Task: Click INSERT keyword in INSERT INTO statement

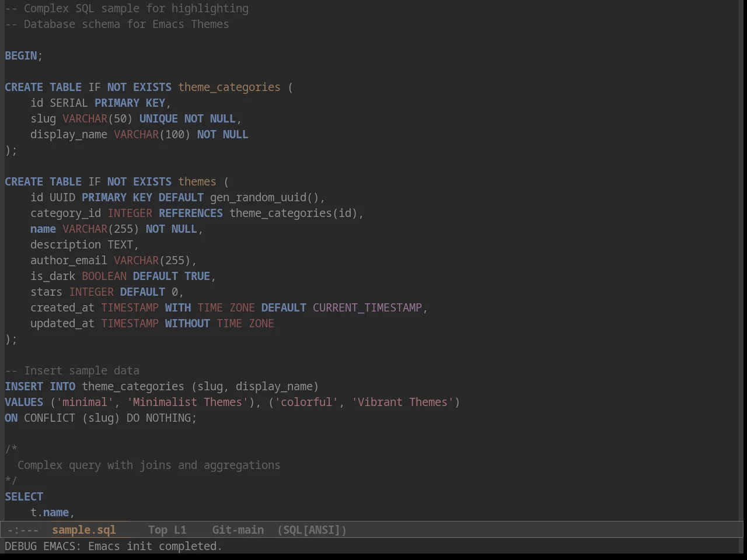Action: pos(24,386)
